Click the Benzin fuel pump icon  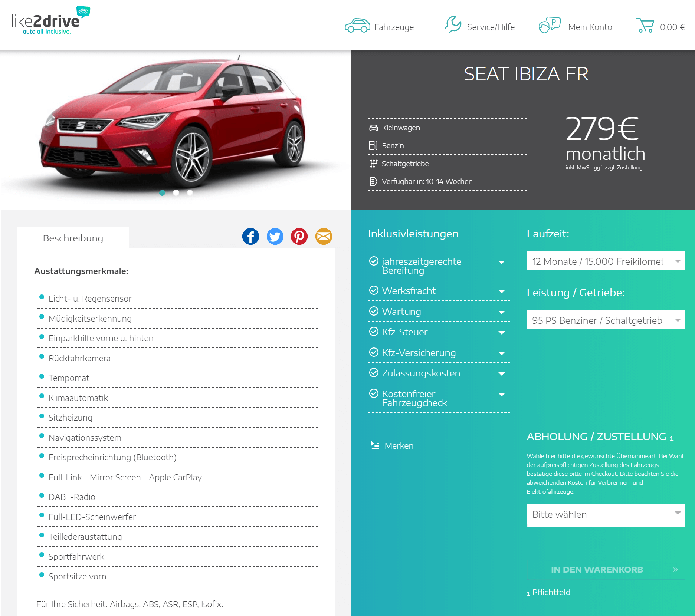tap(373, 145)
